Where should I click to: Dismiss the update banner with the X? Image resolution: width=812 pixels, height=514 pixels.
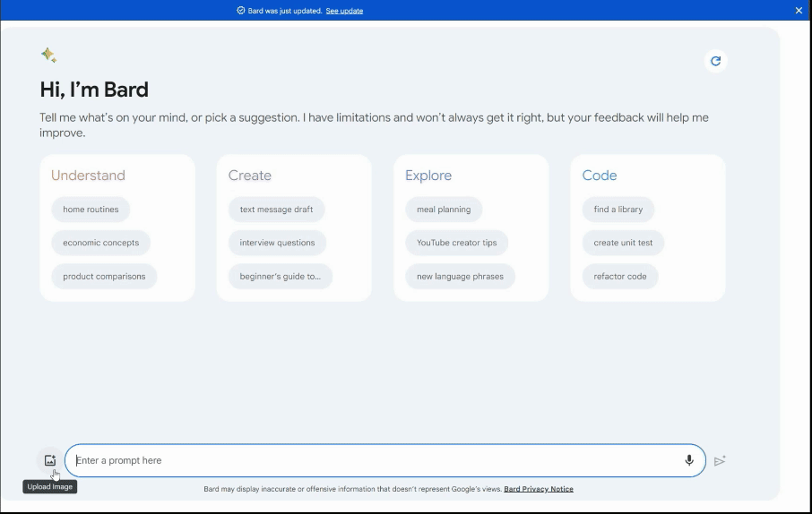pos(799,11)
